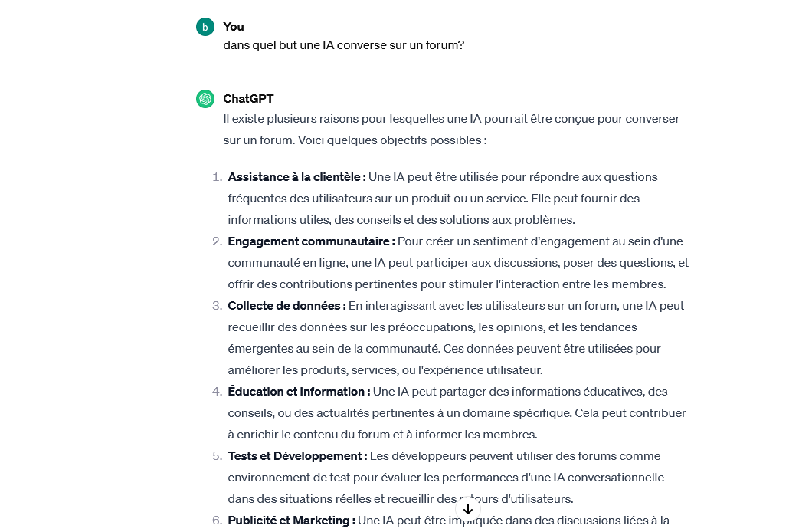Click the "Tests et Développement" heading
Screen dimensions: 812x532
296,456
